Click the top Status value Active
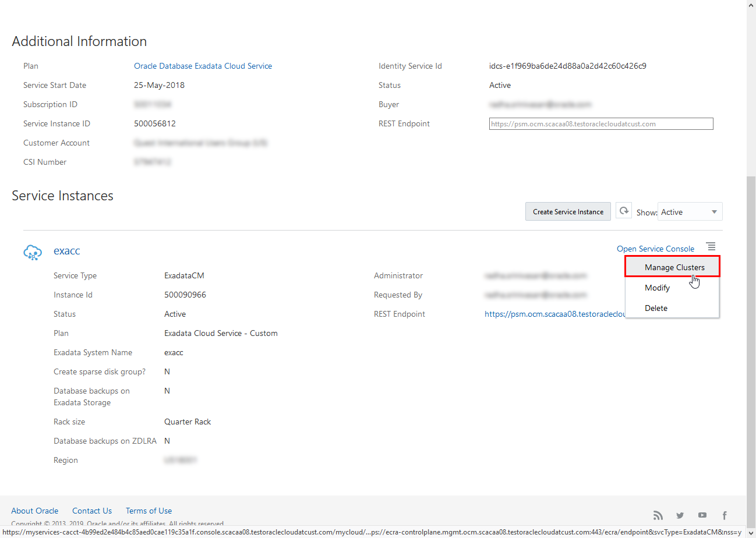756x538 pixels. (x=500, y=85)
